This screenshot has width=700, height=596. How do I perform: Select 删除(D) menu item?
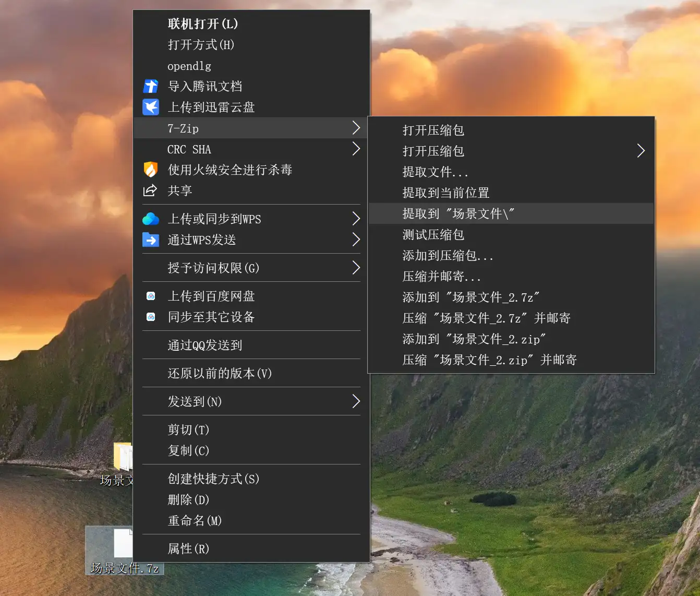[188, 499]
